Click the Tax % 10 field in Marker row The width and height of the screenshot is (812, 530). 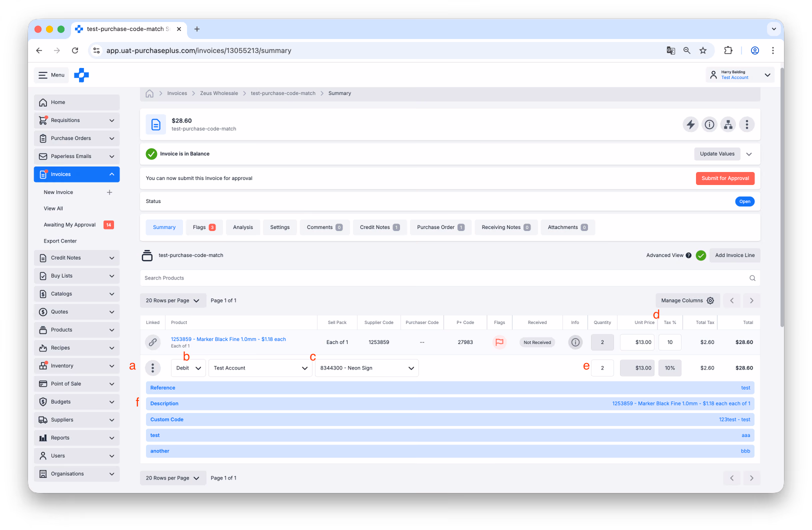[670, 342]
